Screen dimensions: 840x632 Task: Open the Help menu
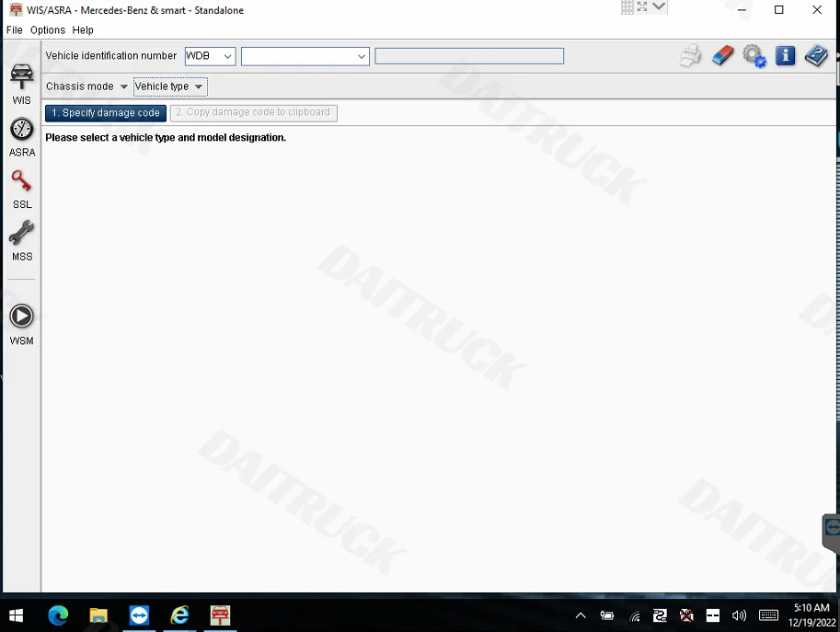pyautogui.click(x=83, y=30)
